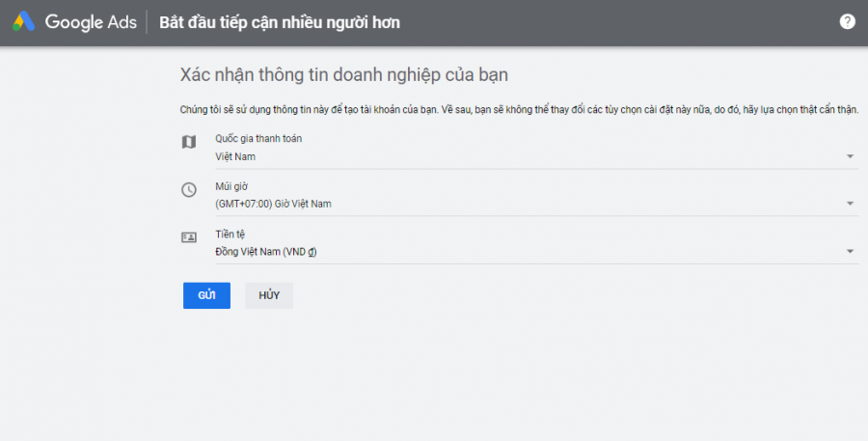Click the Múi giờ field label
This screenshot has width=868, height=441.
pos(231,186)
